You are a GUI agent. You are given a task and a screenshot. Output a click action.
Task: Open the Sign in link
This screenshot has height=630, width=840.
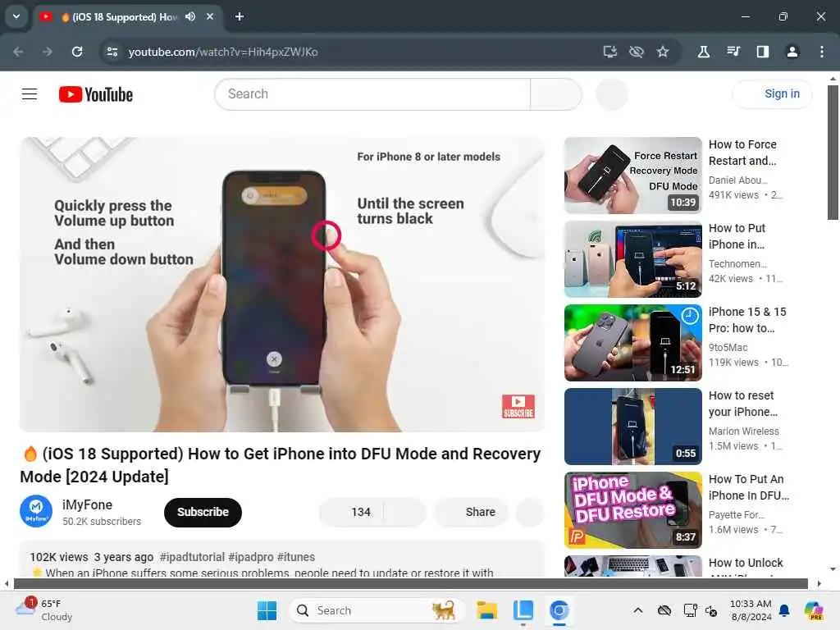tap(773, 94)
